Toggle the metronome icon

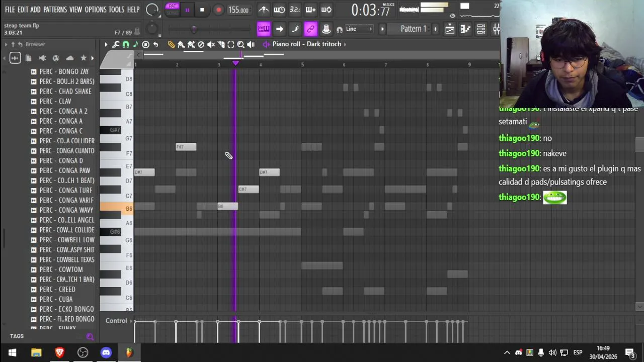tap(264, 10)
